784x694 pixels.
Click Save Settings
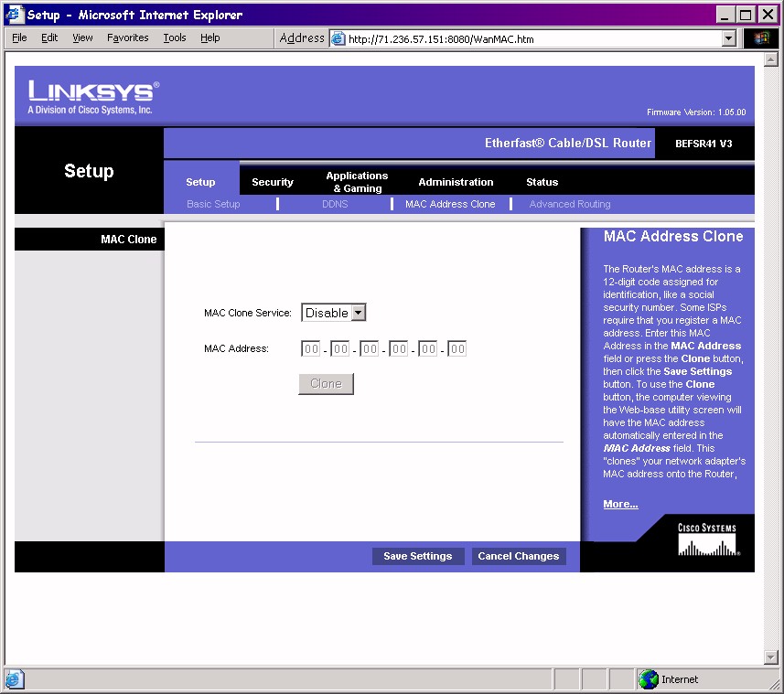[417, 556]
